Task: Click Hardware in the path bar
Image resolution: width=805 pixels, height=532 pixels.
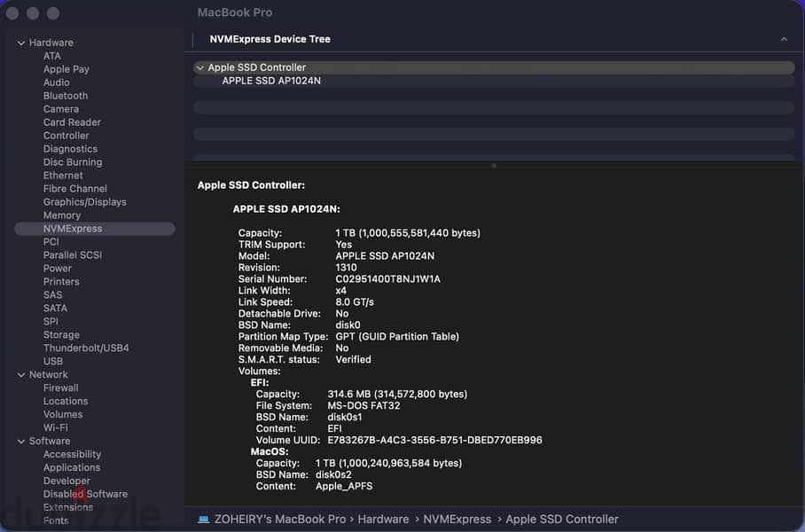Action: pyautogui.click(x=384, y=520)
